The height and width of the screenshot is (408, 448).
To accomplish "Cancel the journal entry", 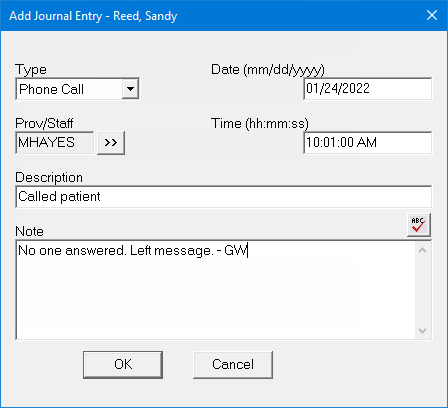I will click(x=233, y=364).
